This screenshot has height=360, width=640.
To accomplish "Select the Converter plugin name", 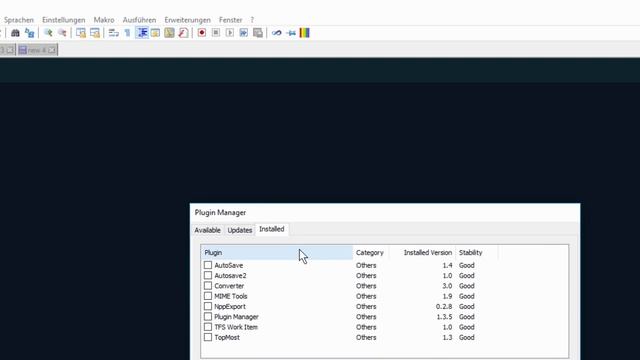I will point(229,286).
